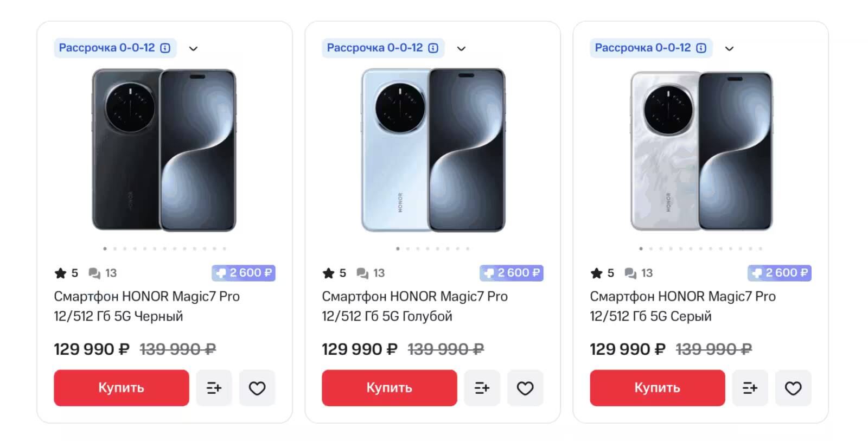This screenshot has height=441, width=868.
Task: Open installment info icon on gray phone card
Action: click(x=701, y=48)
